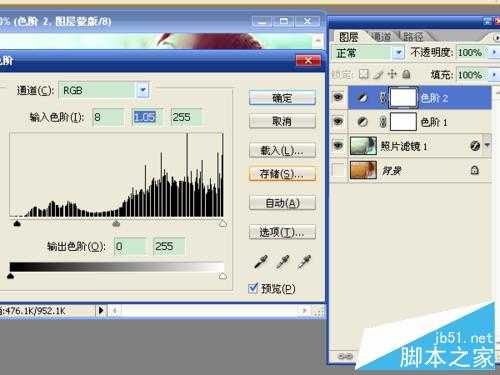Hide the 色阶 2 layer
This screenshot has height=375, width=500.
338,97
